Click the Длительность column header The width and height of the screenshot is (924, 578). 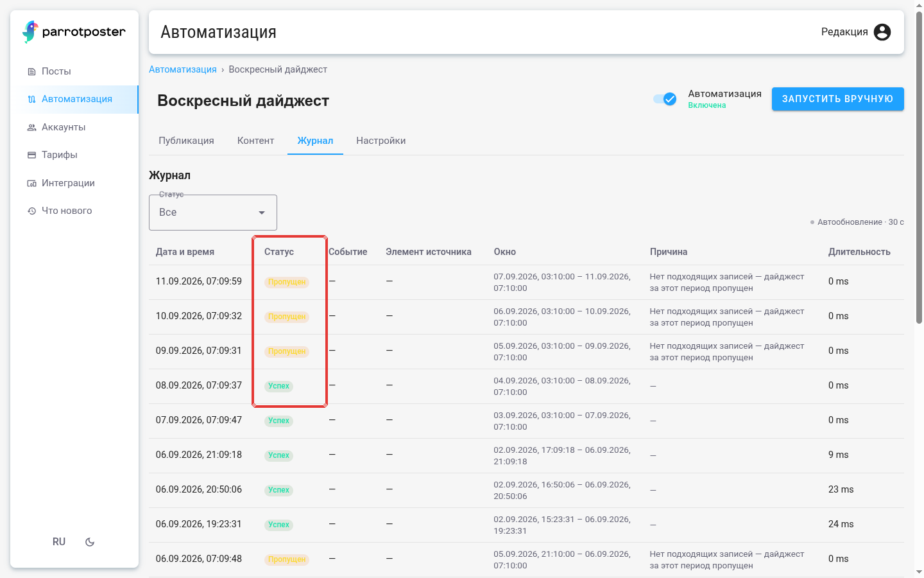859,252
